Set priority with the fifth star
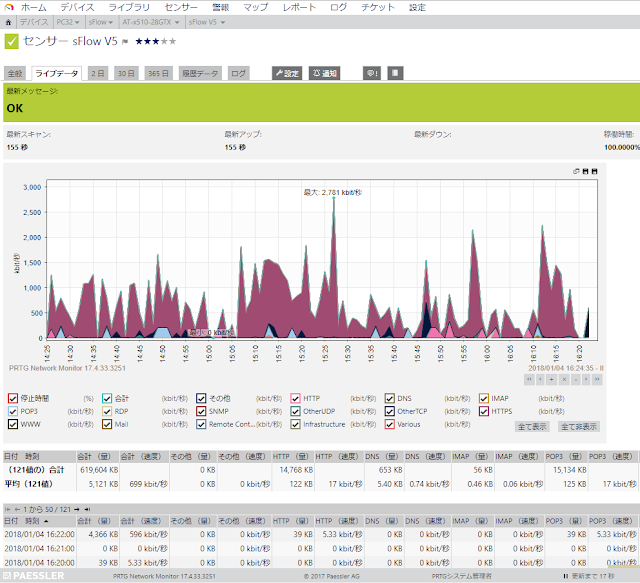Image resolution: width=640 pixels, height=583 pixels. [172, 41]
